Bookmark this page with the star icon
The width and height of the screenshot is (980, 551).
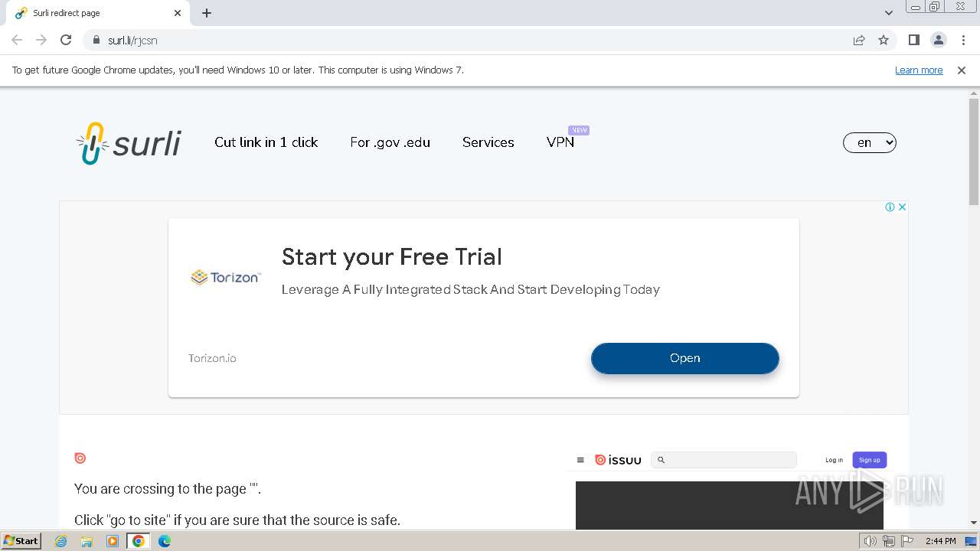[884, 41]
